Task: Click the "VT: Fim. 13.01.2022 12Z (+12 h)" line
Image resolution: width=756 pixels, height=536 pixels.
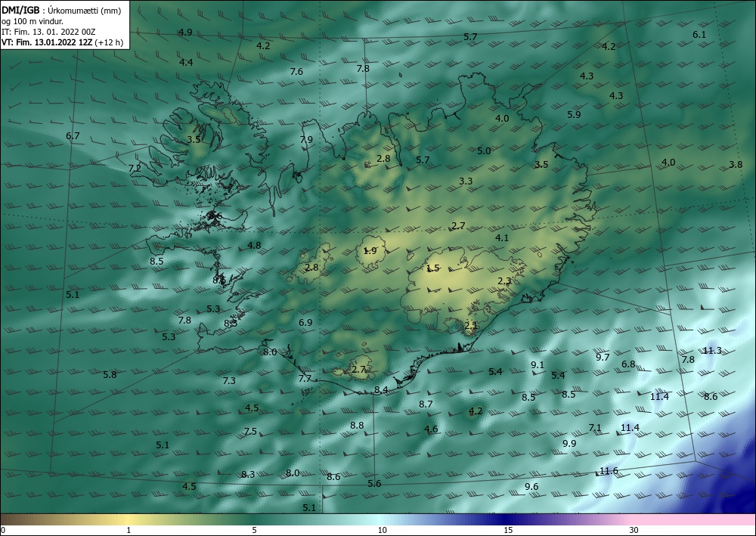Action: (62, 42)
